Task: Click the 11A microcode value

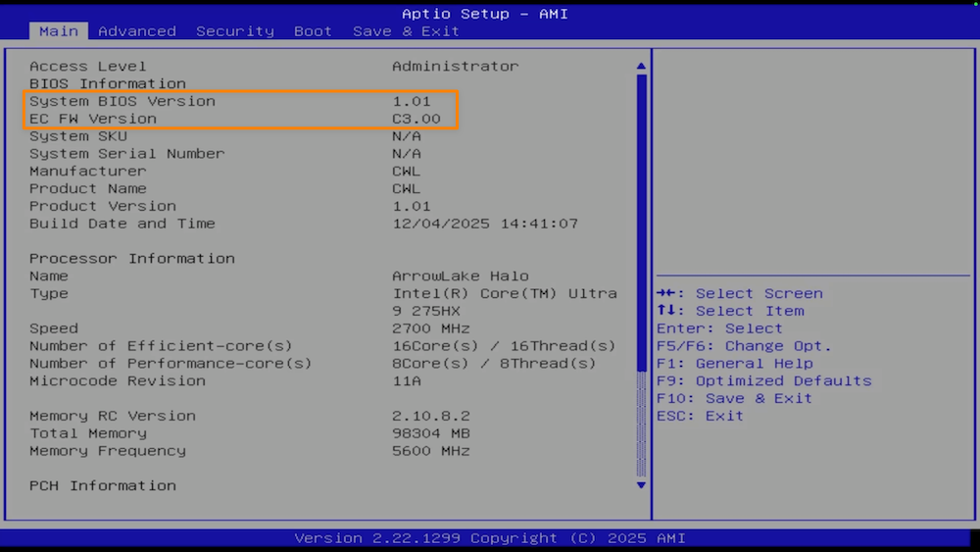Action: click(407, 381)
